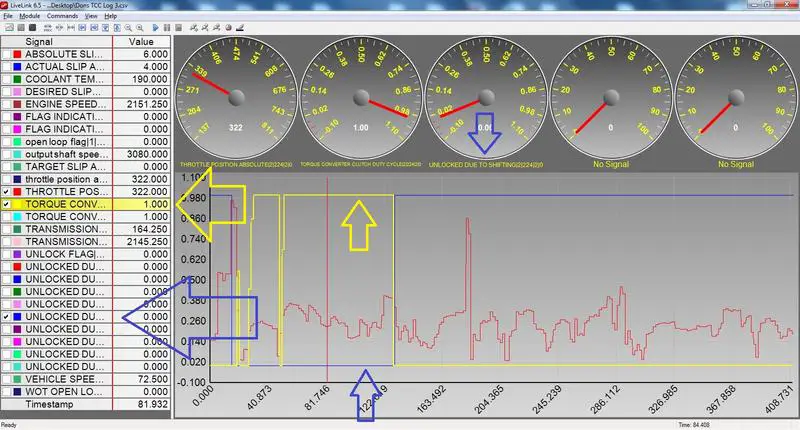Click the Ready status bar text
Image resolution: width=800 pixels, height=430 pixels.
point(9,425)
